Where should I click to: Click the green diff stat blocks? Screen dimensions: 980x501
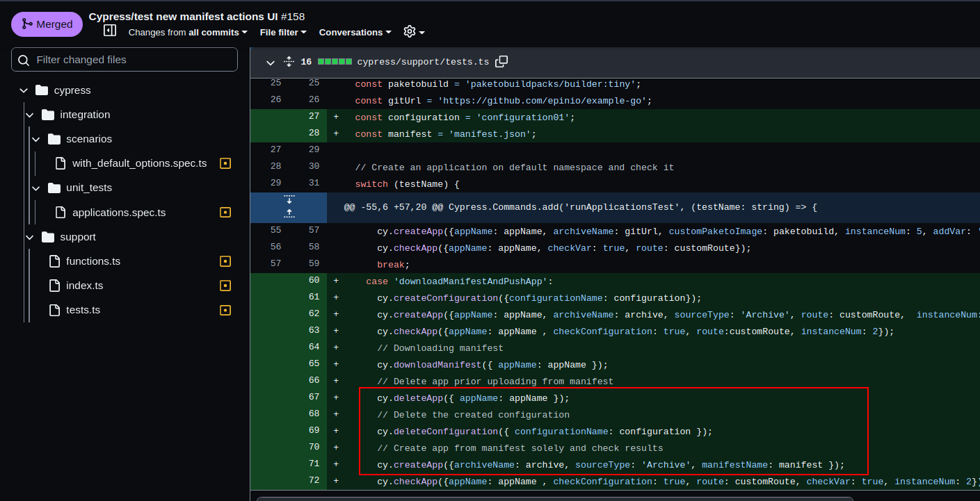click(x=335, y=61)
